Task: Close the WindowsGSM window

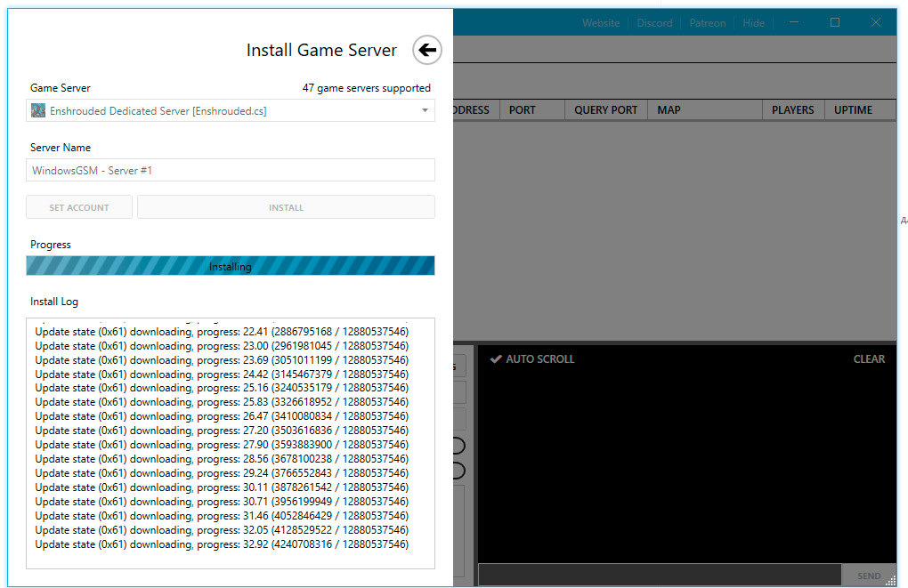Action: pyautogui.click(x=876, y=22)
